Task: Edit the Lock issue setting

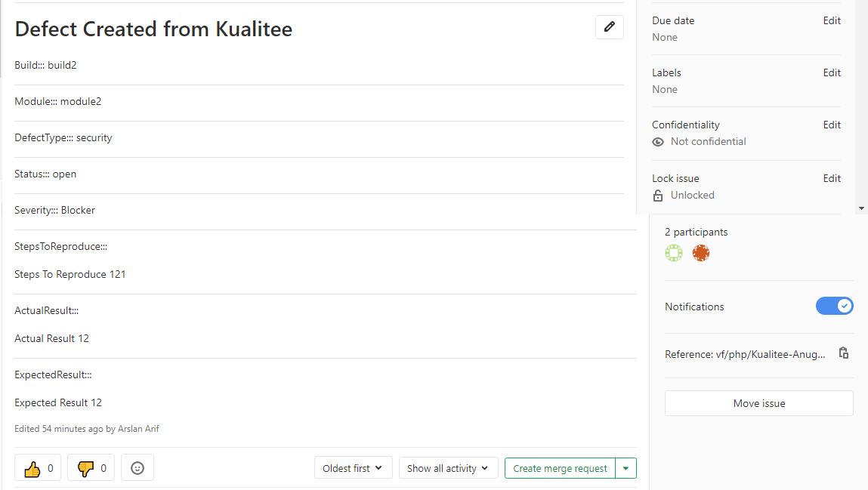Action: 832,178
